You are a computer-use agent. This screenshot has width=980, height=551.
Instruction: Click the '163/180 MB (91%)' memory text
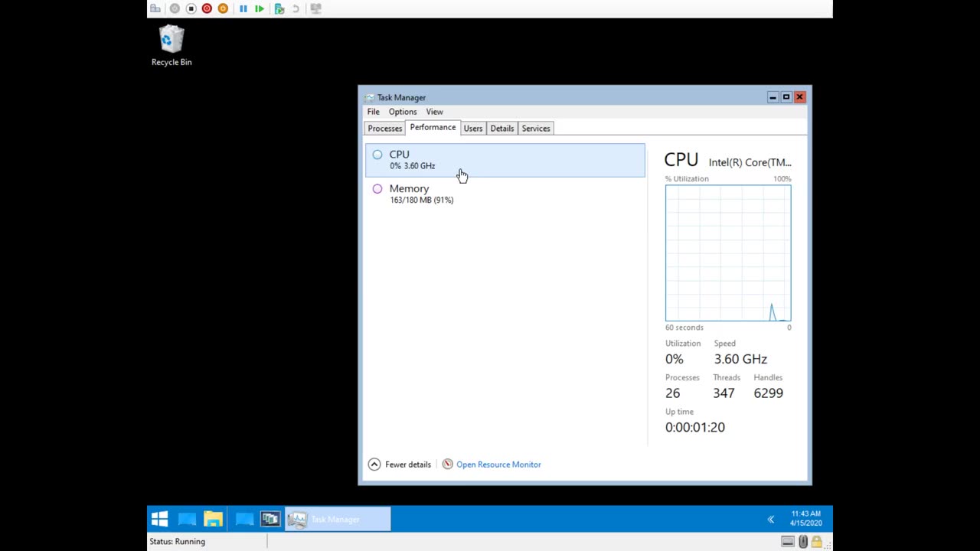coord(422,201)
